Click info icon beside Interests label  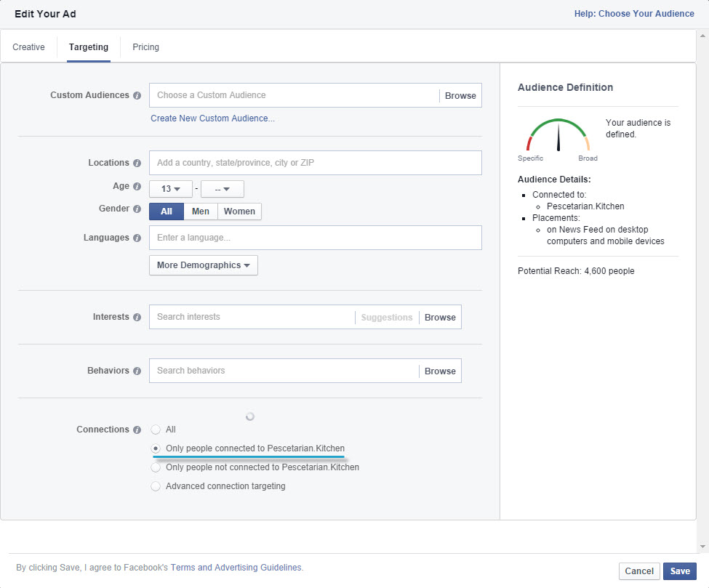pyautogui.click(x=137, y=318)
